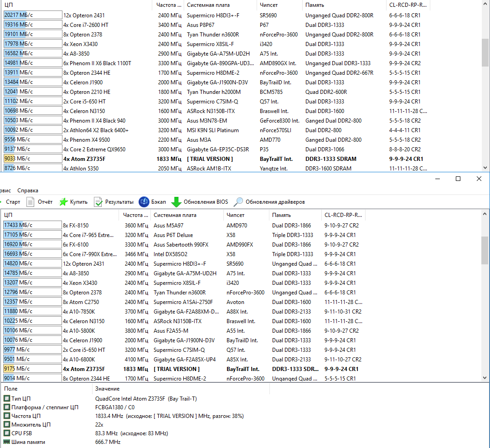Click the magnifier Обновления драйверов icon

[238, 202]
